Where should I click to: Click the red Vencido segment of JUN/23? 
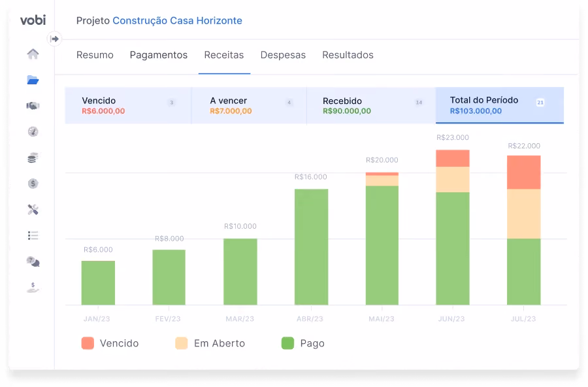(453, 158)
